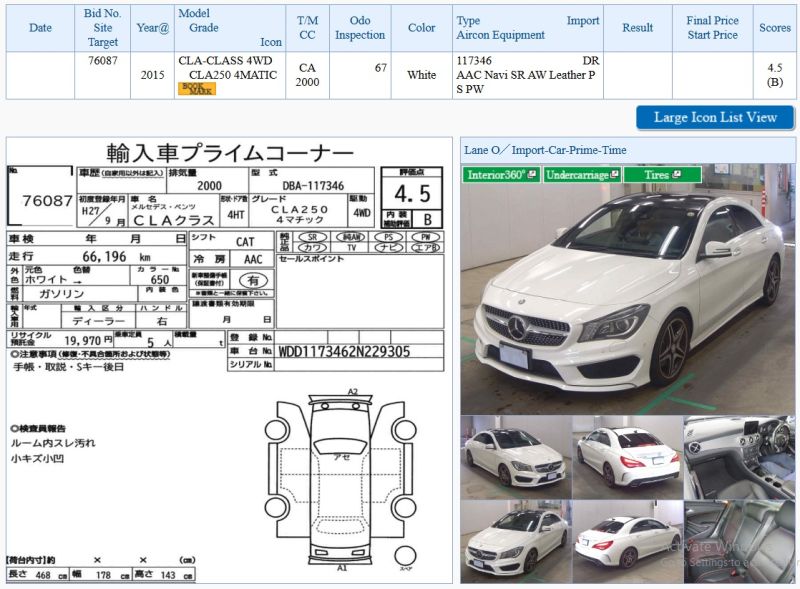Click the score 4.5 (B) cell
This screenshot has height=589, width=800.
(x=774, y=75)
